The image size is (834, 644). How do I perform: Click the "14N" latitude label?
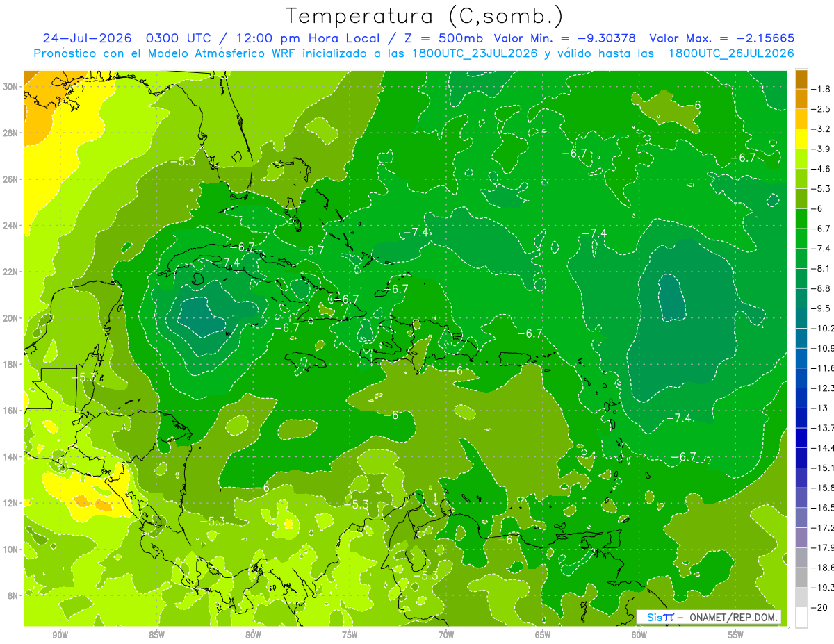coord(11,456)
